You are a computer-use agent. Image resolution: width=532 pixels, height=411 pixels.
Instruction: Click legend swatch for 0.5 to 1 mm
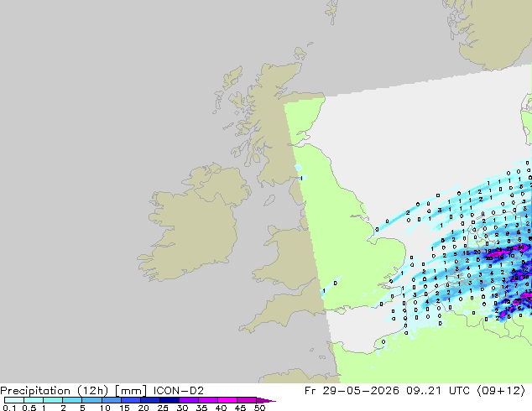pos(34,400)
